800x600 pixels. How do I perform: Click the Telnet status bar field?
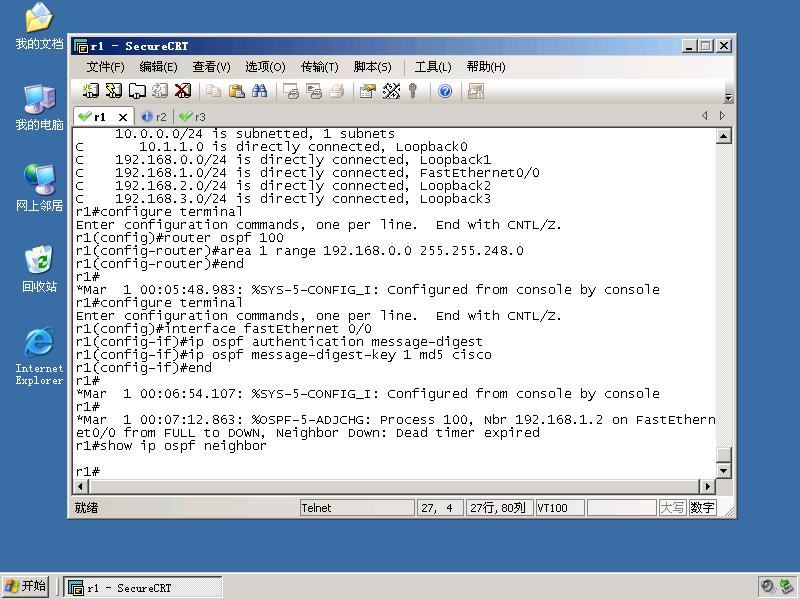pos(357,508)
